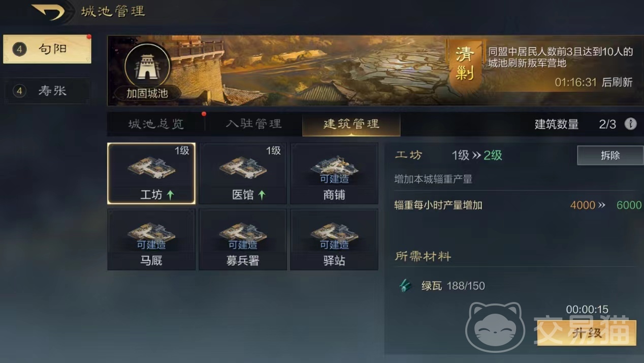Switch to the 城池总览 tab
The image size is (644, 363).
coord(156,124)
